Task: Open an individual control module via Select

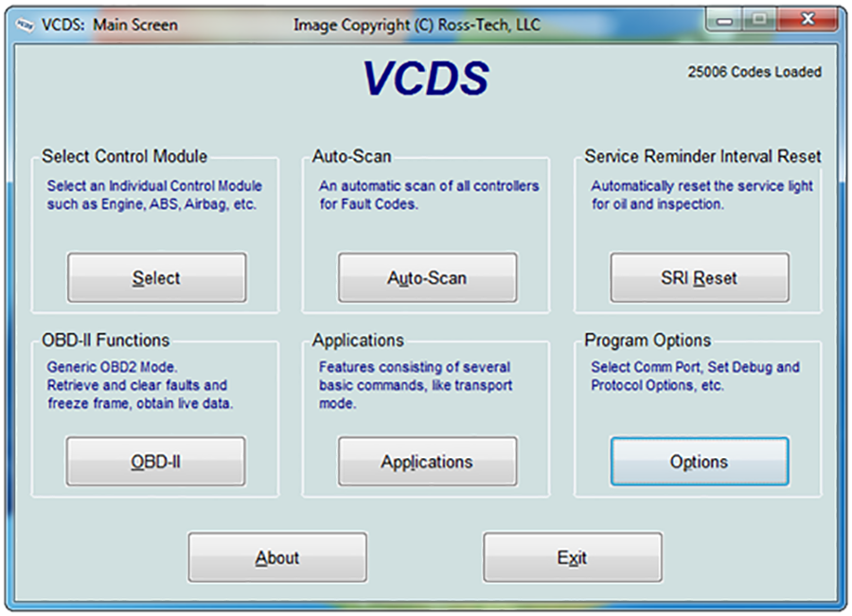Action: (155, 277)
